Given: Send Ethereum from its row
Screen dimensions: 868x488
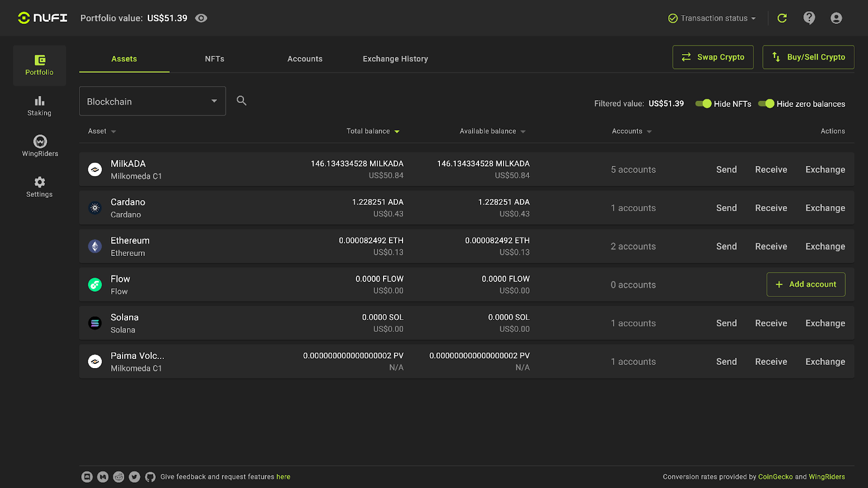Looking at the screenshot, I should tap(726, 247).
